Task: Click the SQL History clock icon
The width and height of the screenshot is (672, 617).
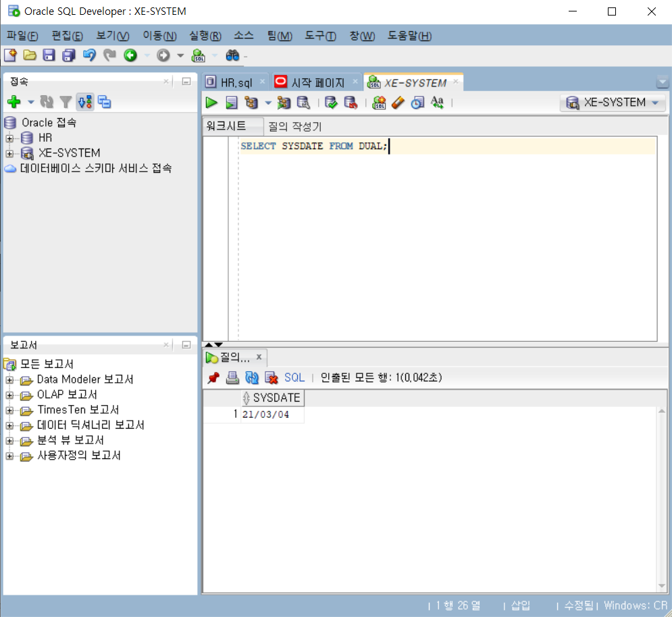Action: [417, 103]
